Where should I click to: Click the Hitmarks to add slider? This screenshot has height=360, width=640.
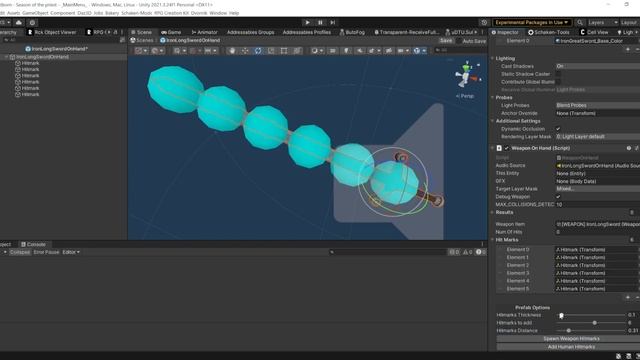[x=591, y=323]
